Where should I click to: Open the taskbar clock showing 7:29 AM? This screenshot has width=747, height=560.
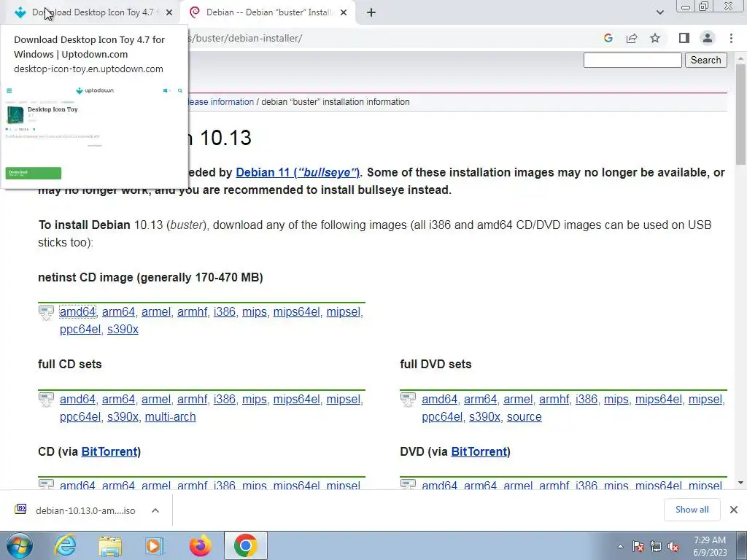(x=710, y=546)
